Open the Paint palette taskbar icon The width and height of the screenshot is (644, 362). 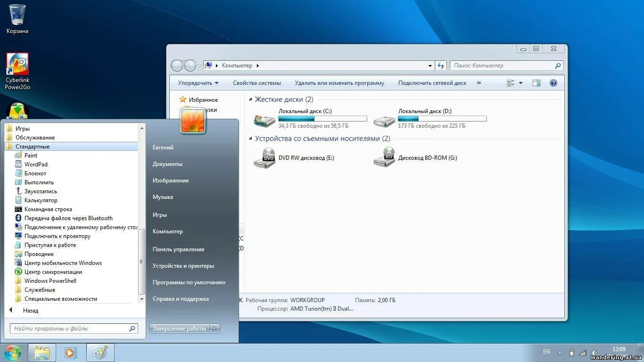(100, 353)
